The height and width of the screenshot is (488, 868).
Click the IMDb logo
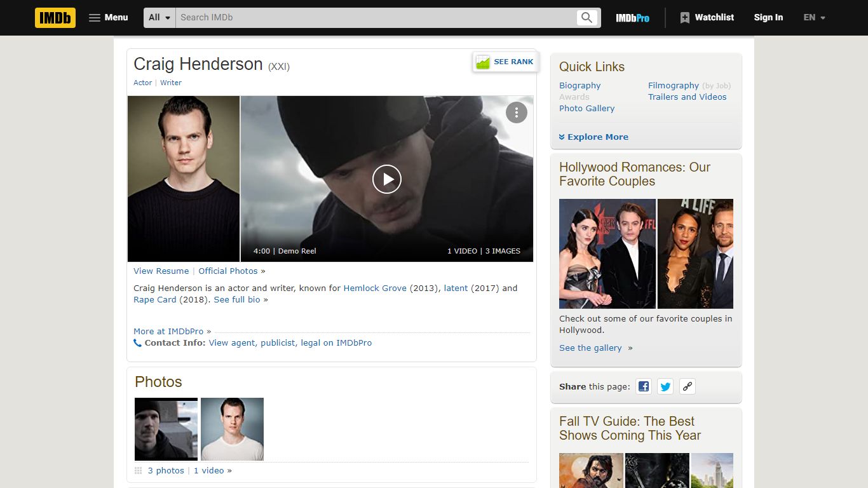tap(55, 18)
